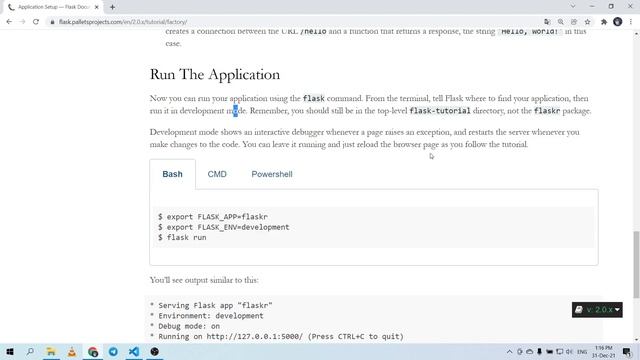Click the '* Environment: development' line
The height and width of the screenshot is (360, 640).
click(207, 316)
